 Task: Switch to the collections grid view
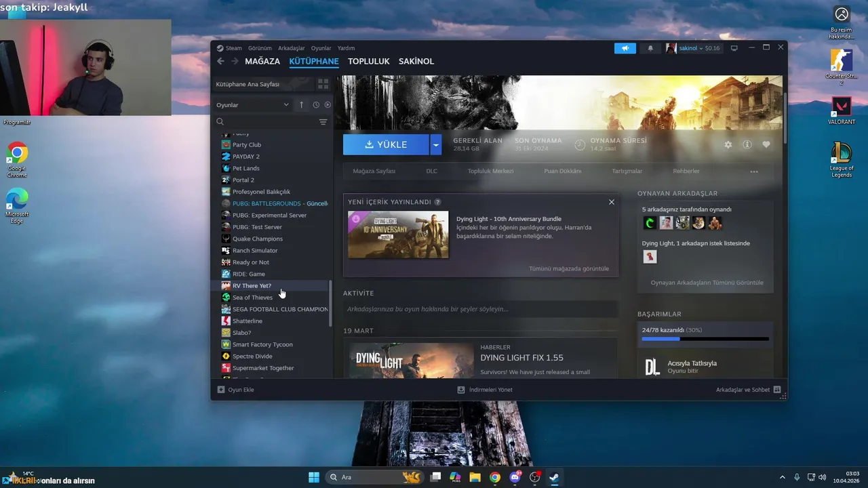pyautogui.click(x=323, y=84)
